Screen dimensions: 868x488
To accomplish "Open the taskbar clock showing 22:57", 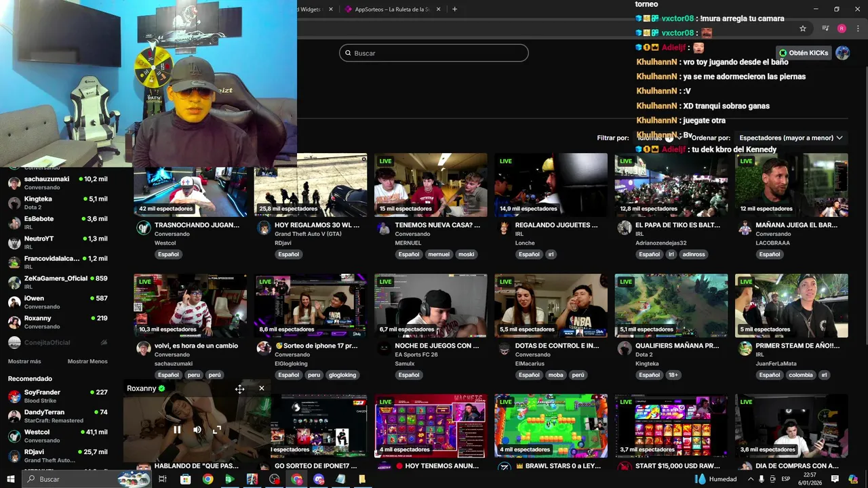I will click(810, 479).
